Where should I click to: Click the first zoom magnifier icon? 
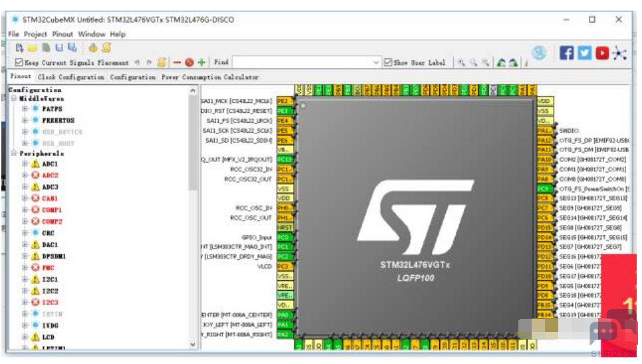pyautogui.click(x=461, y=62)
